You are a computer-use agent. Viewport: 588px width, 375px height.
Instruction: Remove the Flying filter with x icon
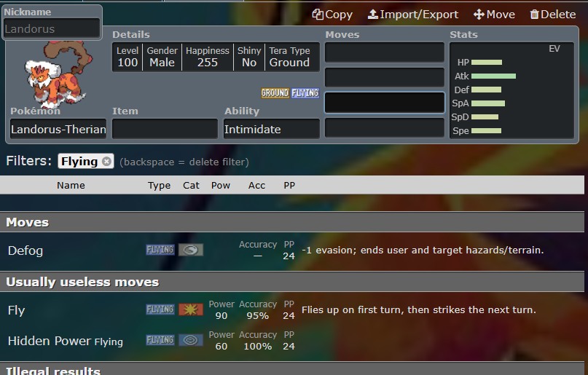pos(106,162)
